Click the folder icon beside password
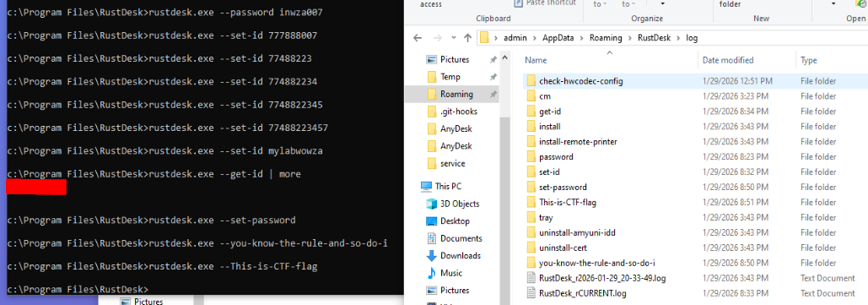 [531, 157]
